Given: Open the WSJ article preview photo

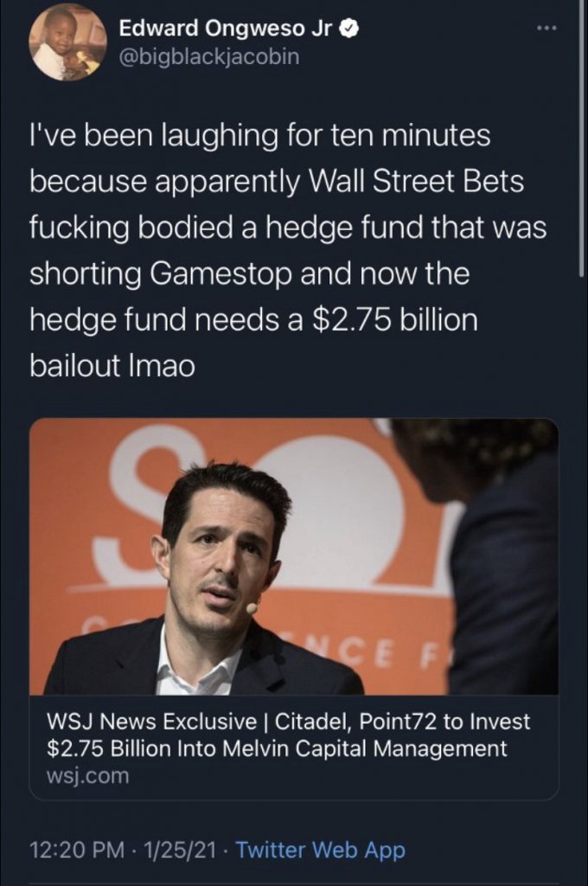Looking at the screenshot, I should tap(294, 556).
